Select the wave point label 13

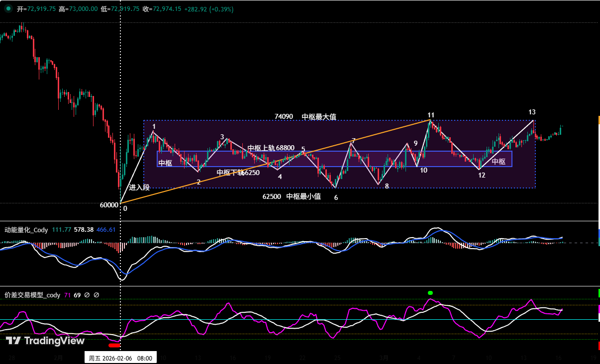click(x=532, y=112)
